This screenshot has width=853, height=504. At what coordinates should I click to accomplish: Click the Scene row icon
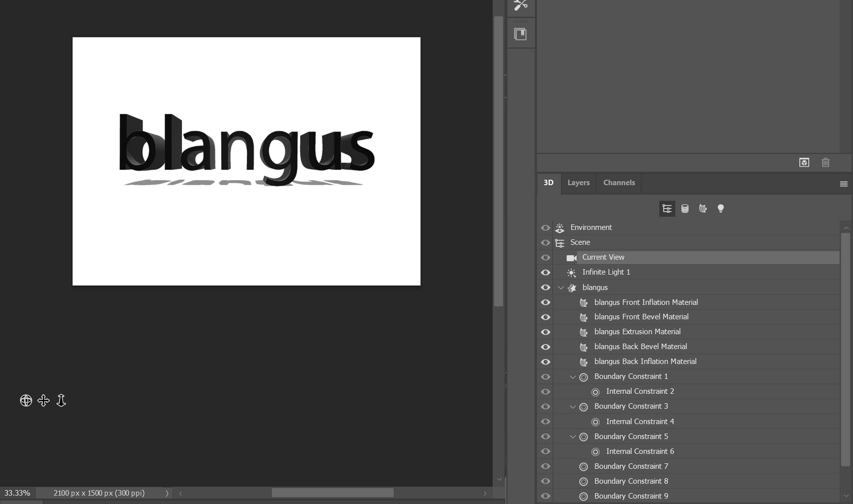[560, 243]
